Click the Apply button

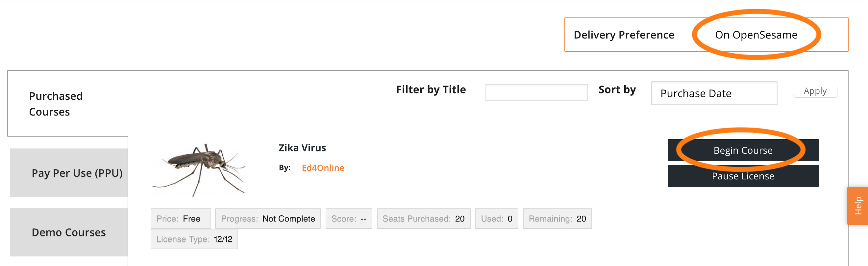[x=815, y=91]
